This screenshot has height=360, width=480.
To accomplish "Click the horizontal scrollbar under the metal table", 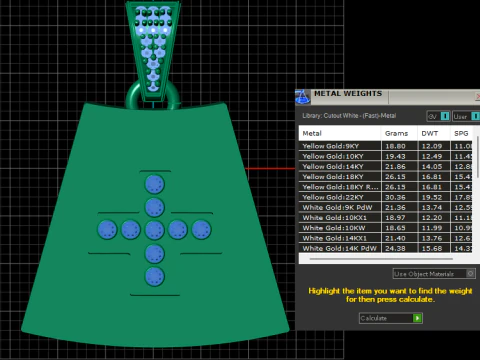I will click(x=381, y=259).
